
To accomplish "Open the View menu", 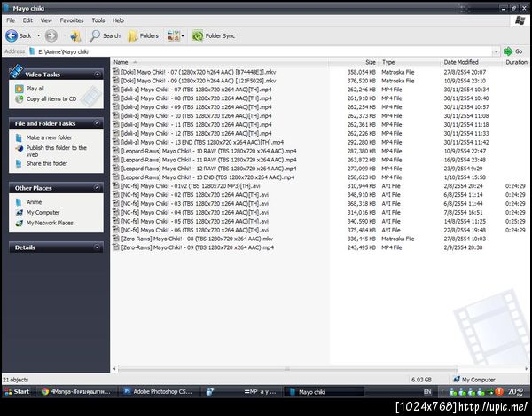I will coord(46,20).
